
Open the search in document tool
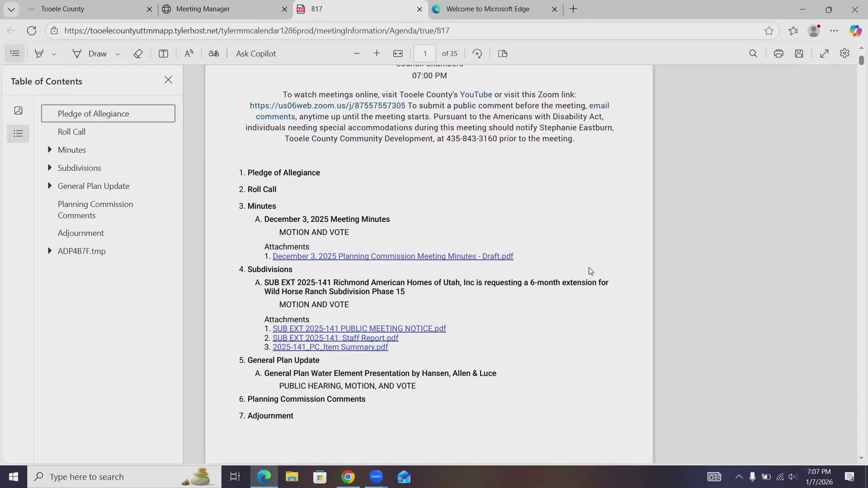coord(754,53)
